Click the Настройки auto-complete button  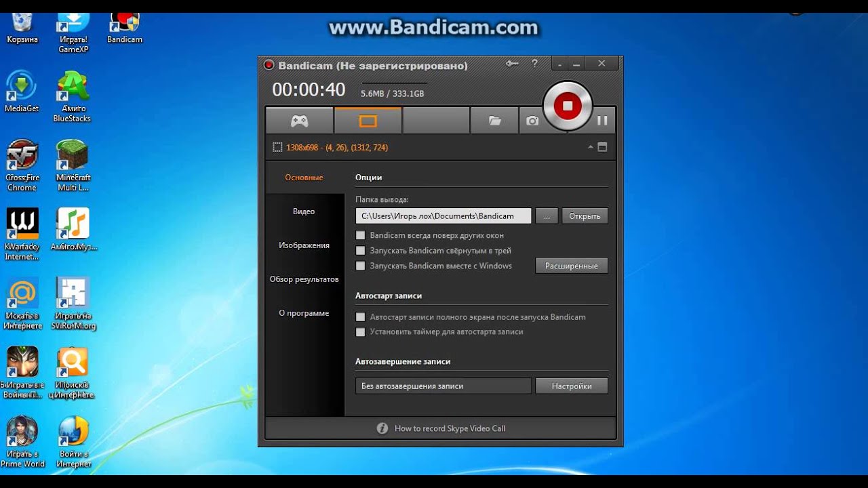(x=572, y=386)
